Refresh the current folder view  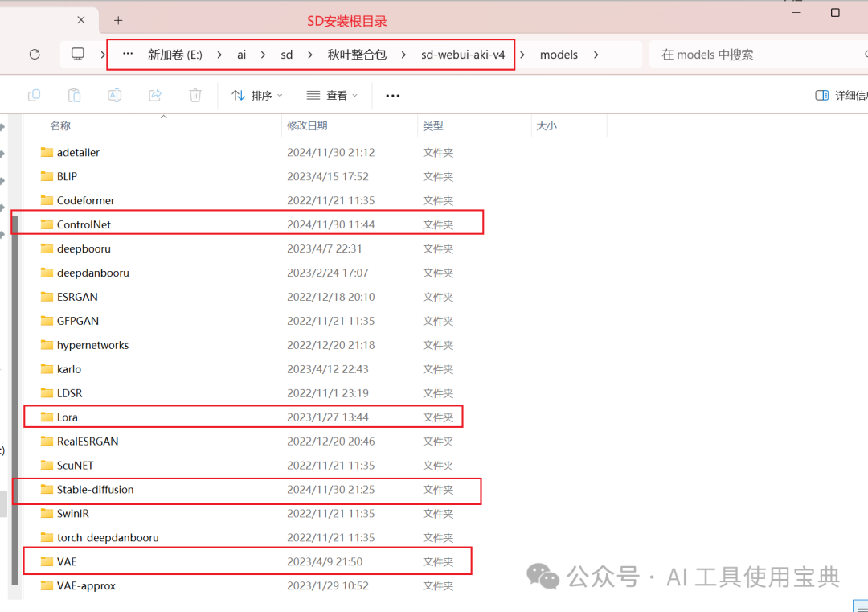(35, 54)
